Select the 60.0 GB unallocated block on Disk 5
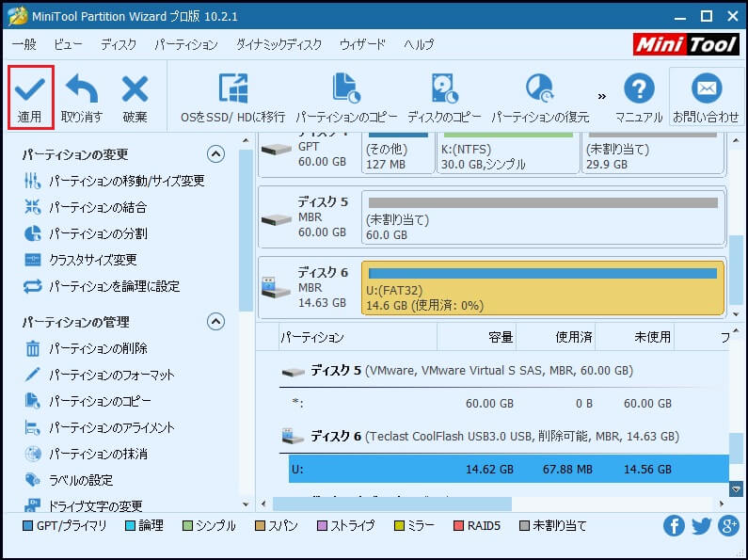The height and width of the screenshot is (560, 748). [543, 217]
